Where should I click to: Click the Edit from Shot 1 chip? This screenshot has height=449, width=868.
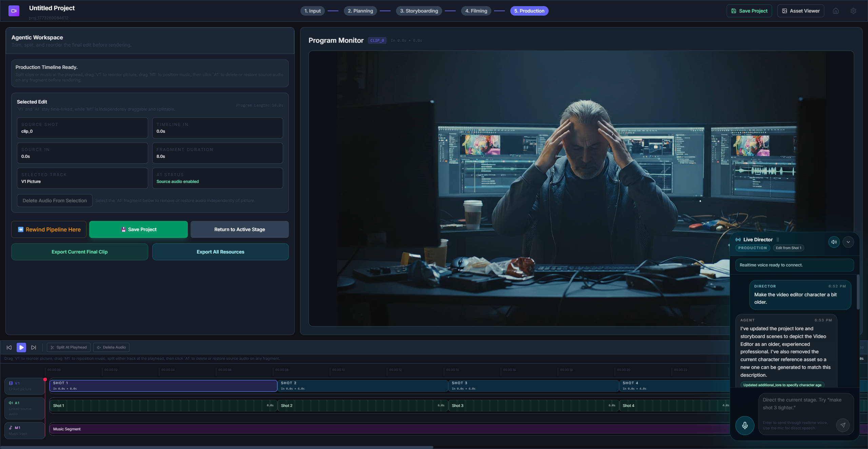click(788, 248)
